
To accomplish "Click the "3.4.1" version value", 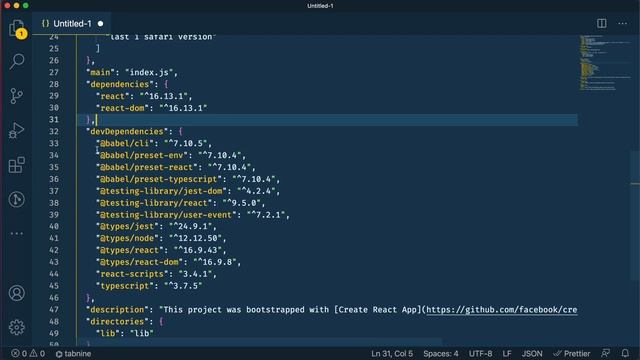I will (x=195, y=274).
